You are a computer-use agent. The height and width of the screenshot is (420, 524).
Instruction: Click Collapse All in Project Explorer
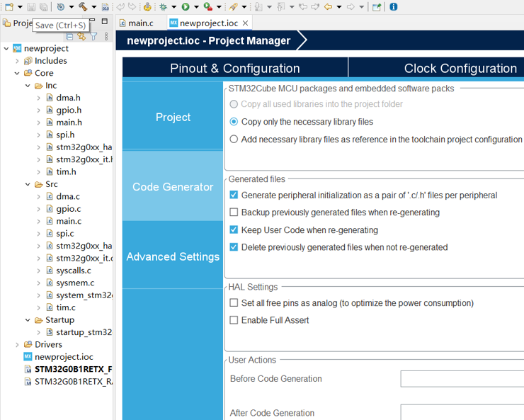pyautogui.click(x=69, y=36)
